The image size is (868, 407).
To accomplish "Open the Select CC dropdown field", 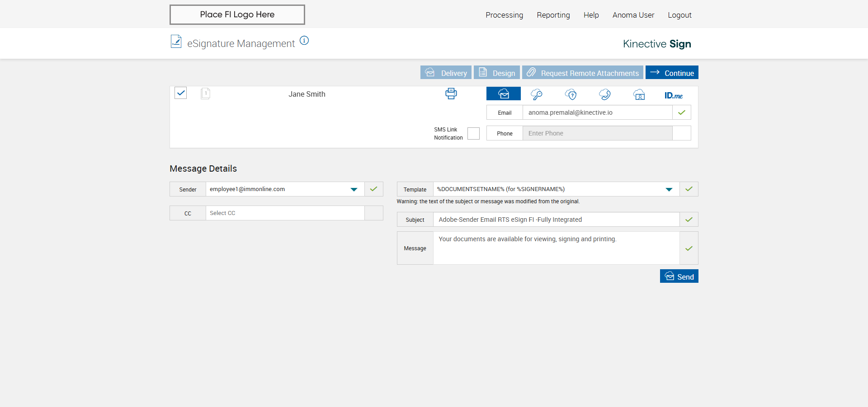I will click(x=285, y=213).
